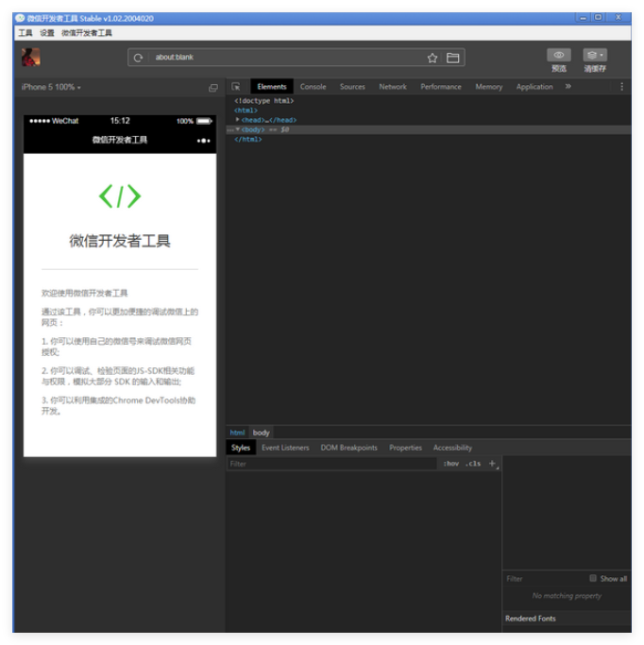Open DevTools three-dot options menu

(x=621, y=86)
